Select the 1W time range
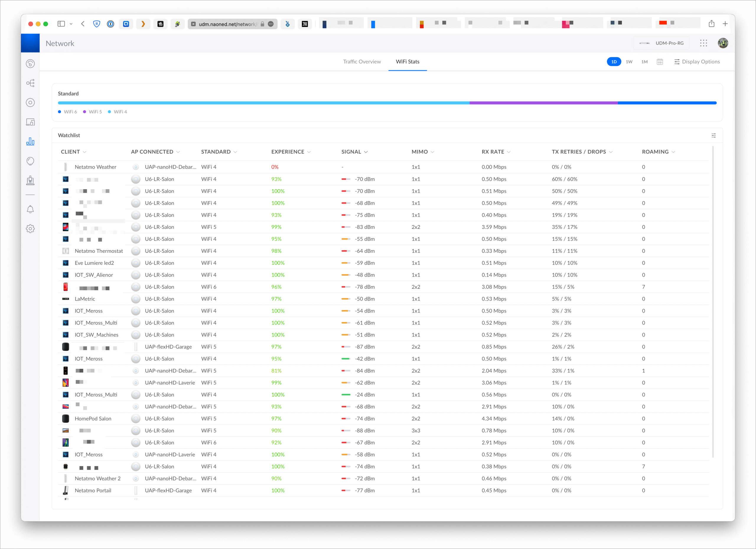This screenshot has height=549, width=756. [x=629, y=62]
